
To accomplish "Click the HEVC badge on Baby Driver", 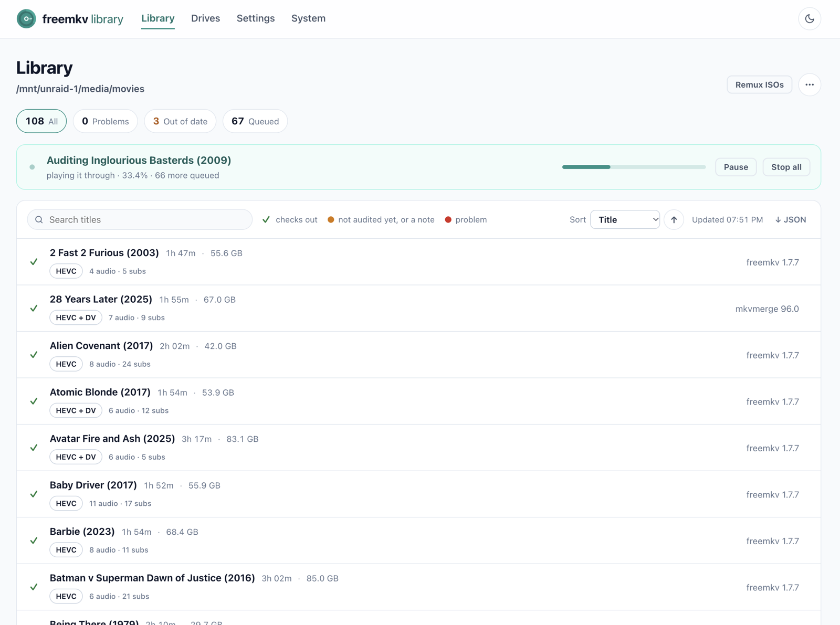I will (x=66, y=503).
